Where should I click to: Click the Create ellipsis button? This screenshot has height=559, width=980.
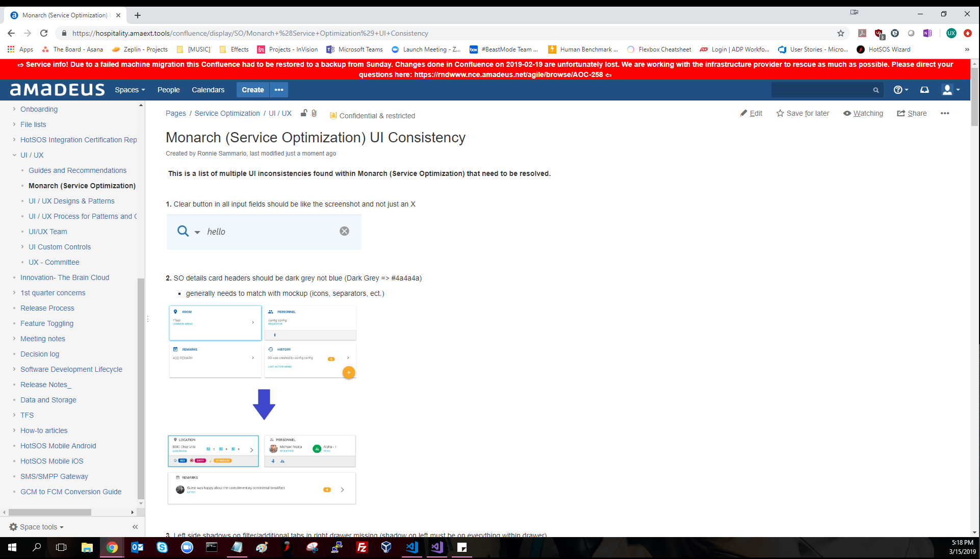279,90
